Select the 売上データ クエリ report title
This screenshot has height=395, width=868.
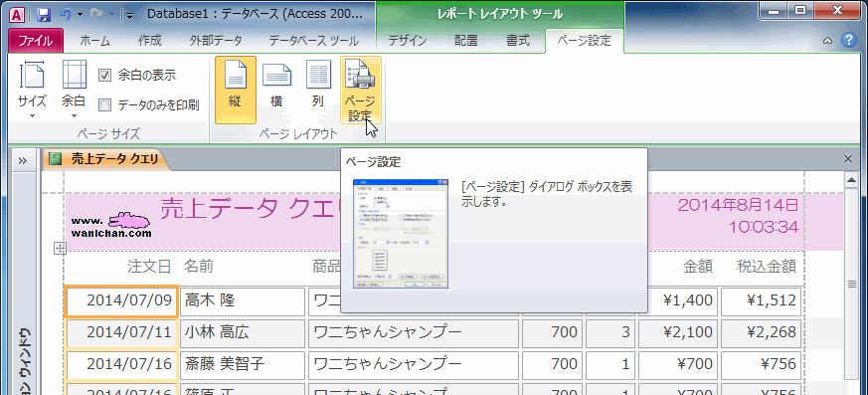click(x=252, y=210)
